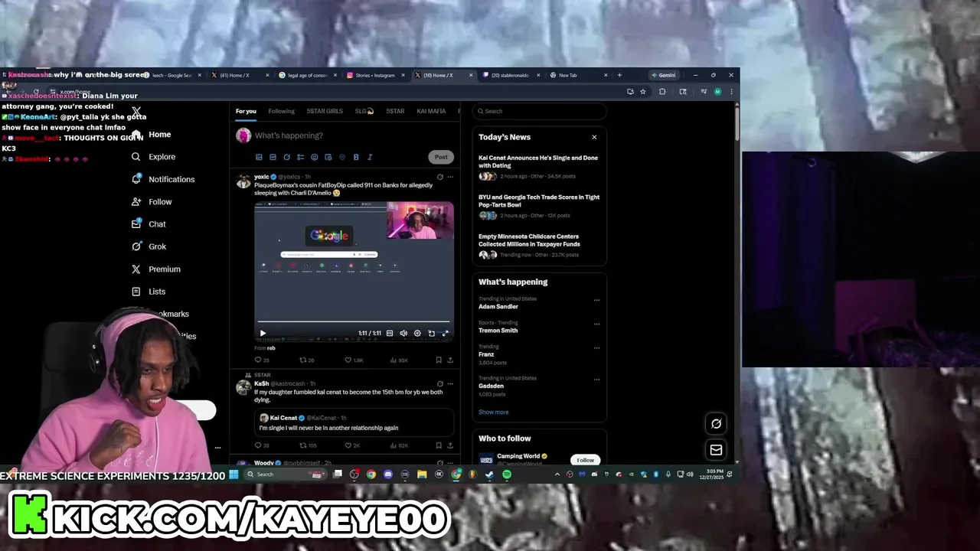Apply italic formatting in composer
The width and height of the screenshot is (980, 551).
[370, 157]
